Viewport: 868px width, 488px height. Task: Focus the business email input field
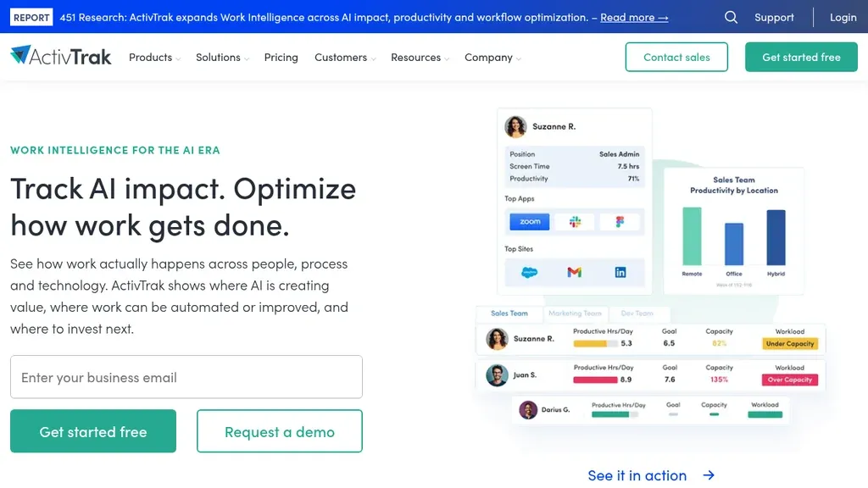[186, 377]
